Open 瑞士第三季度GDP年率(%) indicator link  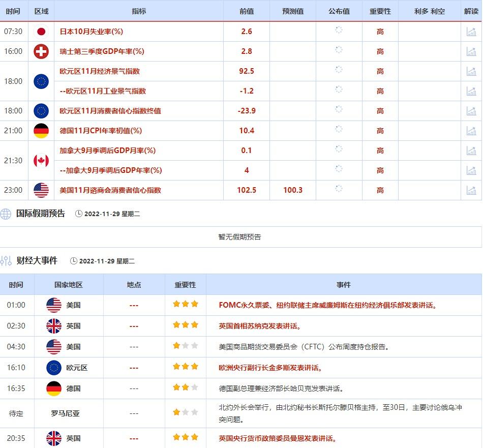pyautogui.click(x=102, y=51)
